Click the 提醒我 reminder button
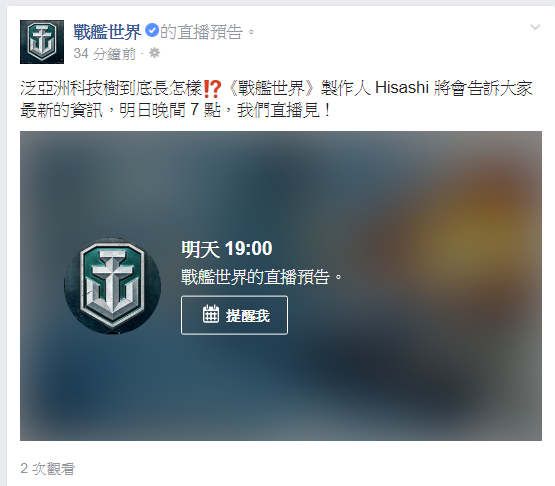 (x=234, y=315)
